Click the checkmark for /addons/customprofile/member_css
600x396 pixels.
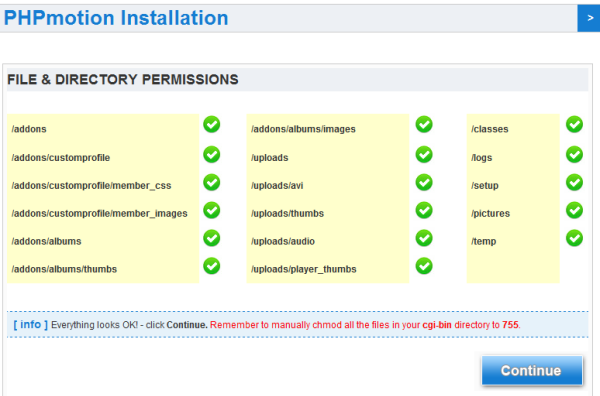tap(212, 183)
